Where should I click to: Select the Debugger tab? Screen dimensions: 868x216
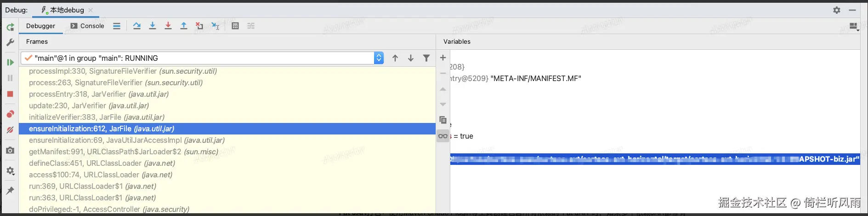tap(40, 26)
